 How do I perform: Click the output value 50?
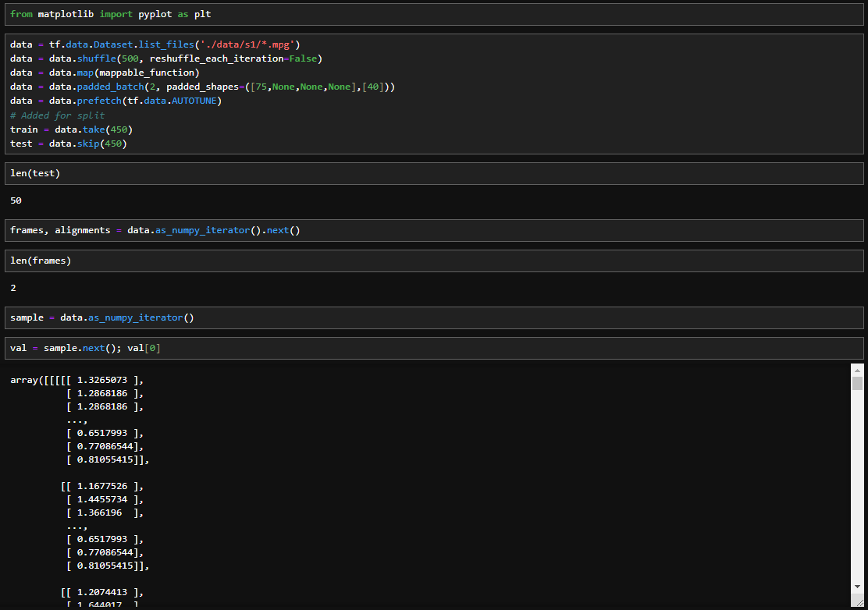(x=16, y=200)
